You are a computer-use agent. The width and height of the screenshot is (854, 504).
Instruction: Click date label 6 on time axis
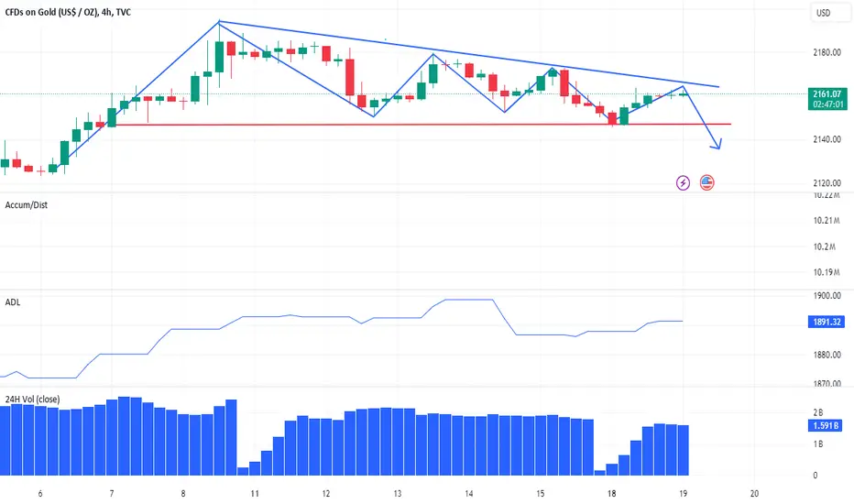tap(40, 494)
